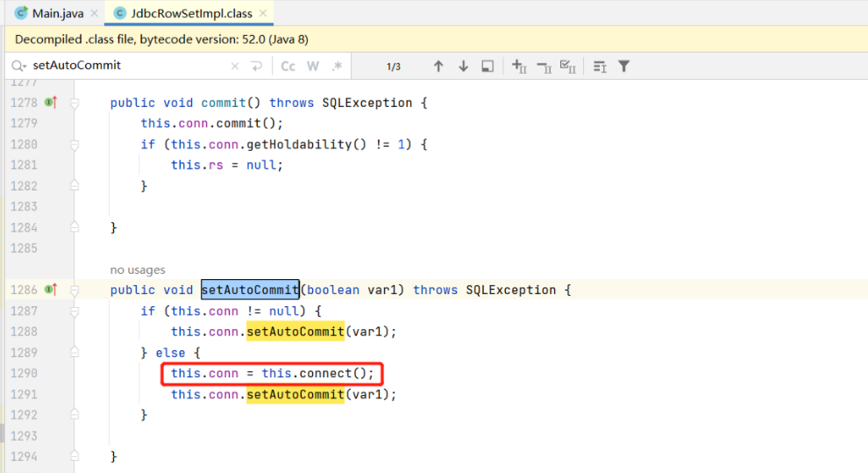The height and width of the screenshot is (473, 868).
Task: Click highlighted setAutoCommit on line 1288
Action: [295, 332]
